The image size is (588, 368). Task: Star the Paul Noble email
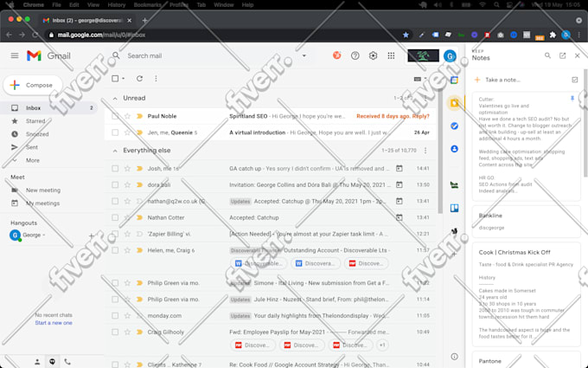[x=127, y=116]
